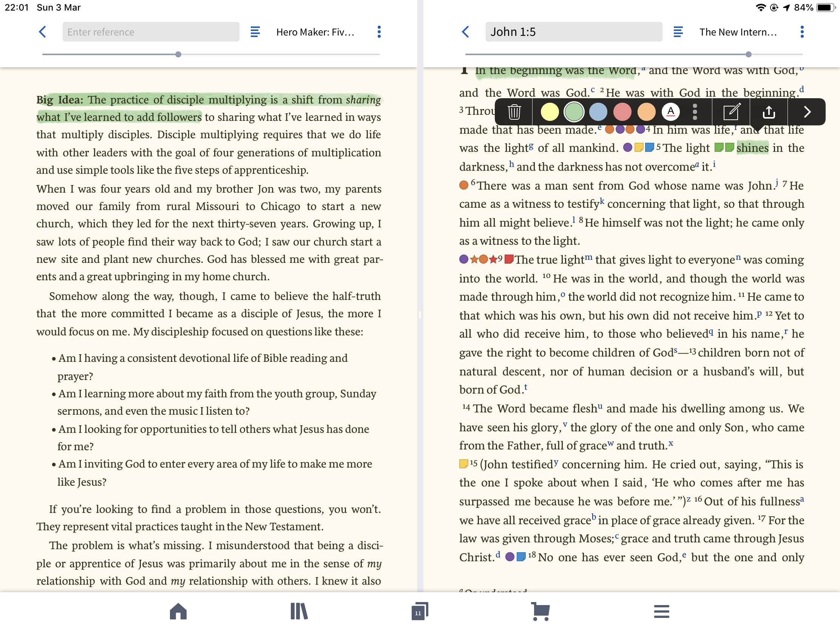Select orange highlight color
The image size is (840, 630).
click(x=646, y=112)
